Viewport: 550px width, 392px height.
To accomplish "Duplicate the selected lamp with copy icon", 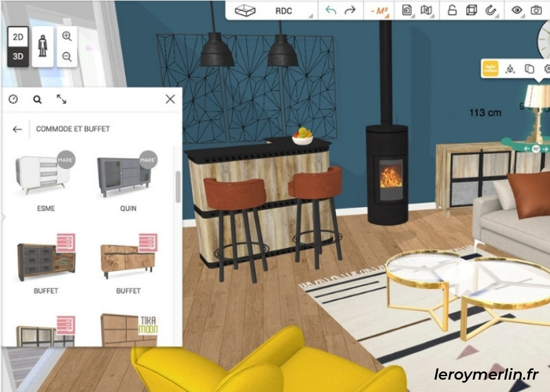I will click(529, 69).
